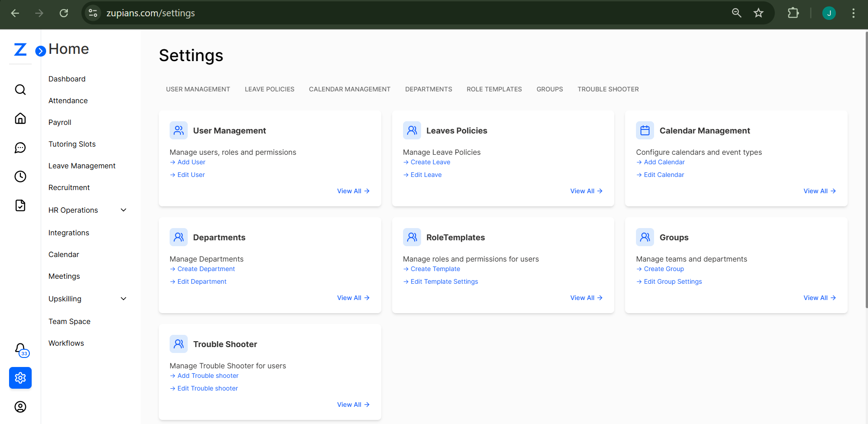Click the browser address bar URL

pos(151,13)
